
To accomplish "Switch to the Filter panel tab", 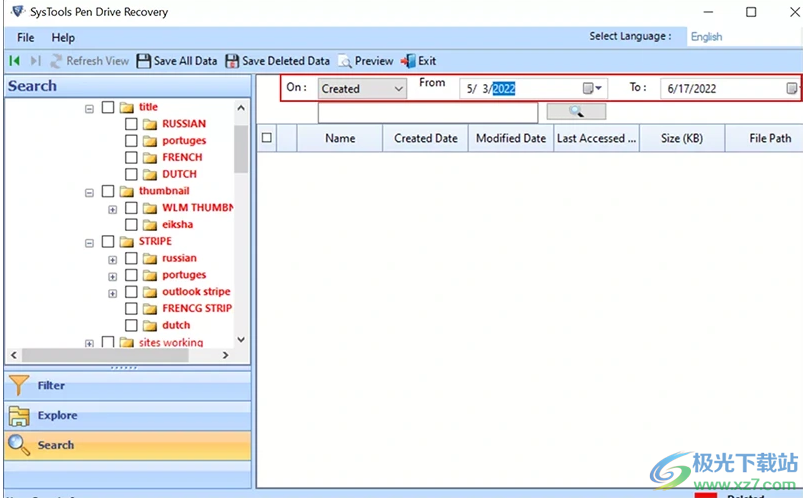I will click(x=127, y=385).
